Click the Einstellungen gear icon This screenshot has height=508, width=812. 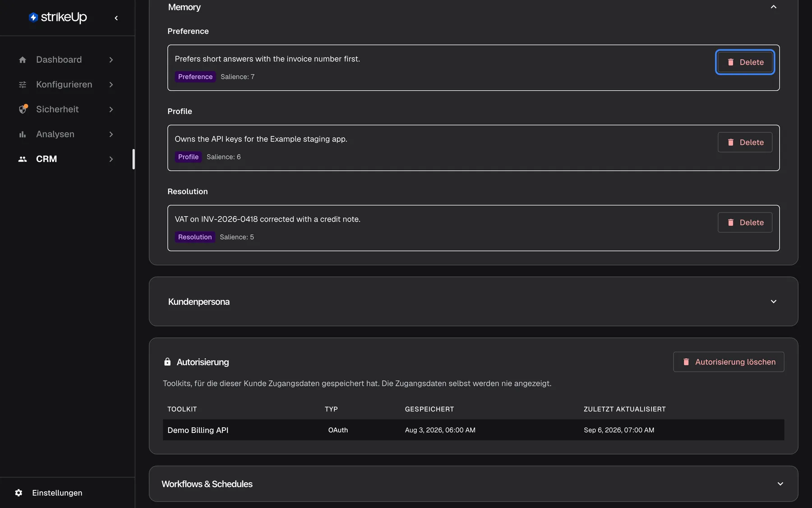[x=18, y=493]
